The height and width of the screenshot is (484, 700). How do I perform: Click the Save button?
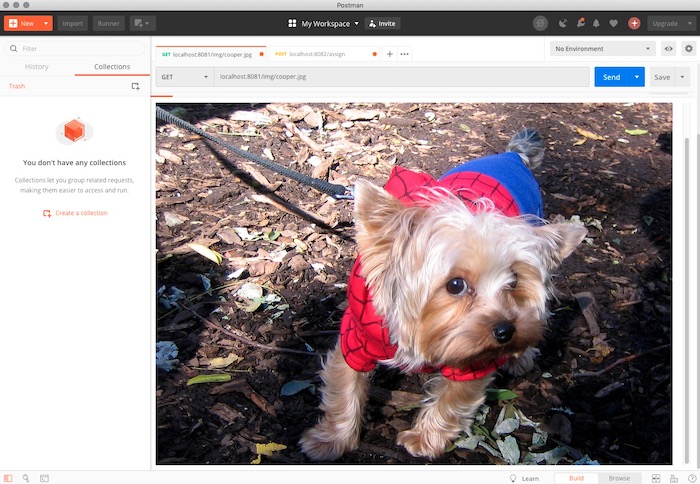[662, 77]
